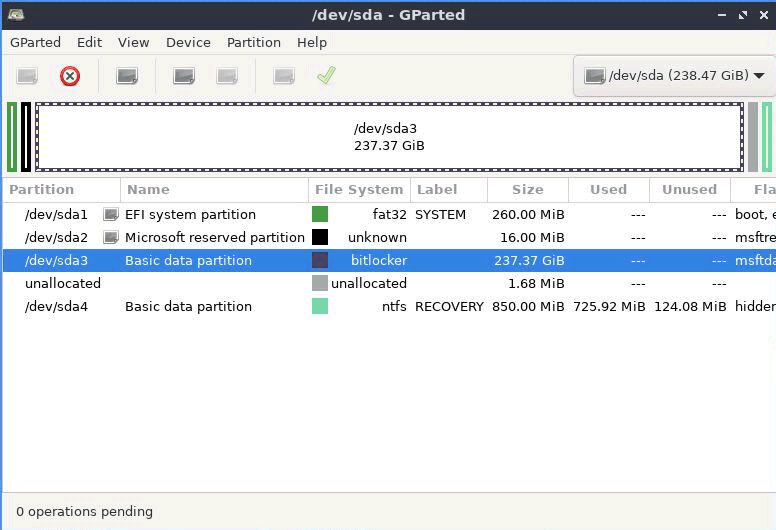
Task: Select the unallocated partition row
Action: (x=389, y=283)
